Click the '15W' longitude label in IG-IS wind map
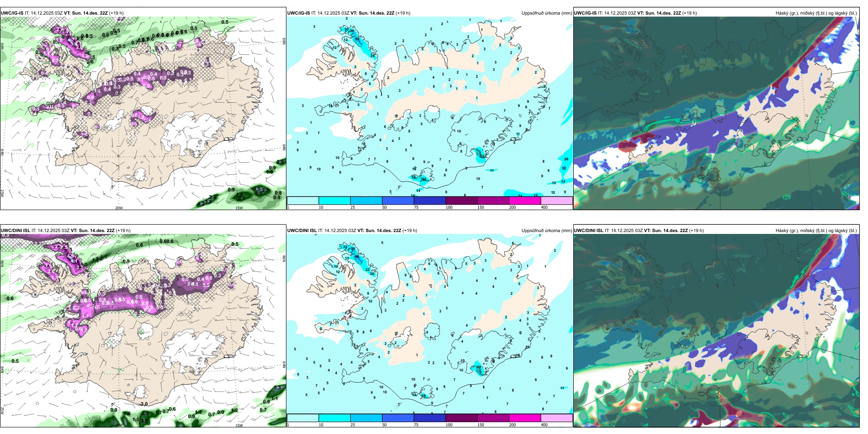Viewport: 868px width, 434px height. coord(239,208)
